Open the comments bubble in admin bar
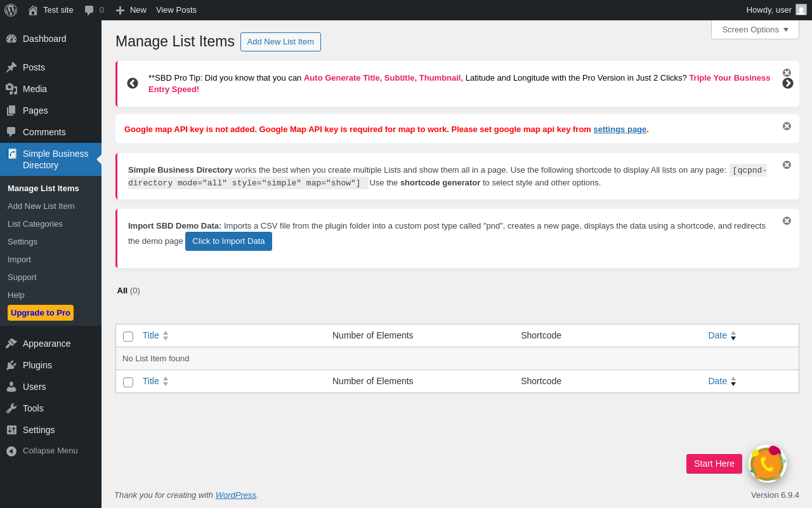 [x=89, y=10]
